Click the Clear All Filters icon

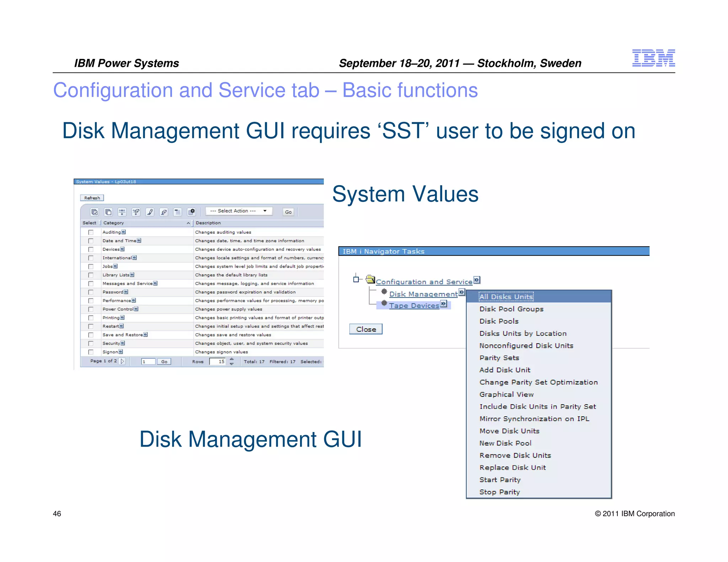(x=136, y=212)
